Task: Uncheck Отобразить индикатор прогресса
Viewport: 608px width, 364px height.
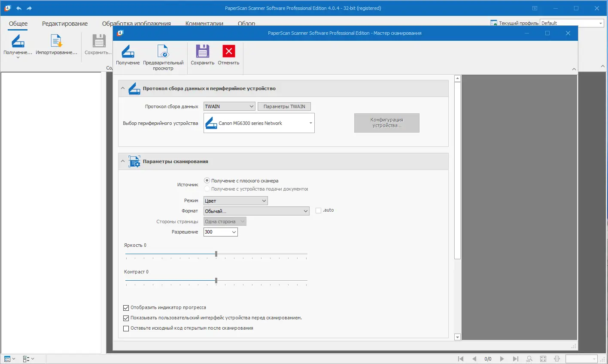Action: coord(126,308)
